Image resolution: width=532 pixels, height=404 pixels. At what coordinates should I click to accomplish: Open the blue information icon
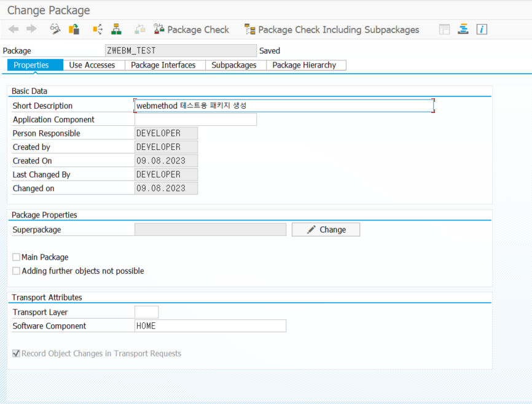[x=482, y=29]
